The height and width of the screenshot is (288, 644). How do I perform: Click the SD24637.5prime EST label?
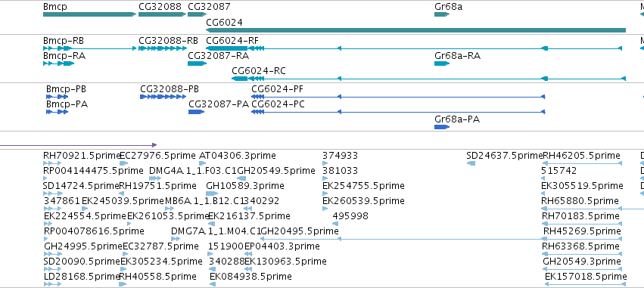[x=504, y=156]
